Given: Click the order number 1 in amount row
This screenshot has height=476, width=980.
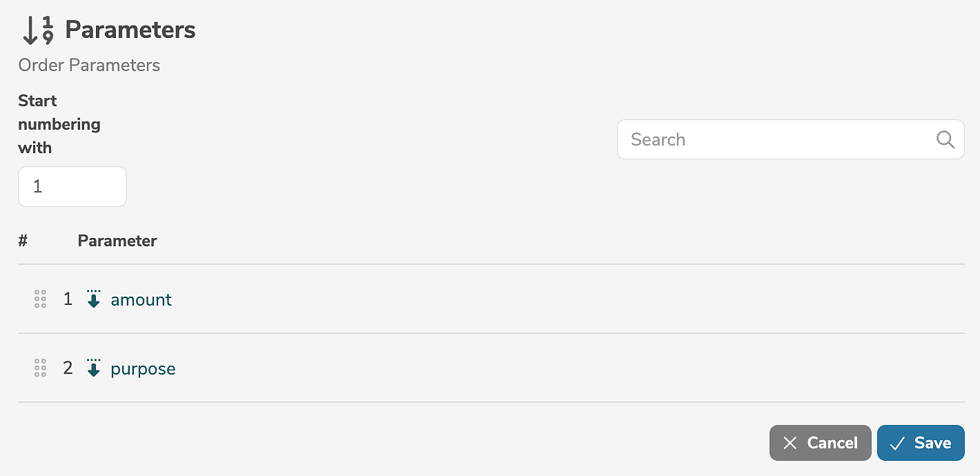Looking at the screenshot, I should (68, 299).
